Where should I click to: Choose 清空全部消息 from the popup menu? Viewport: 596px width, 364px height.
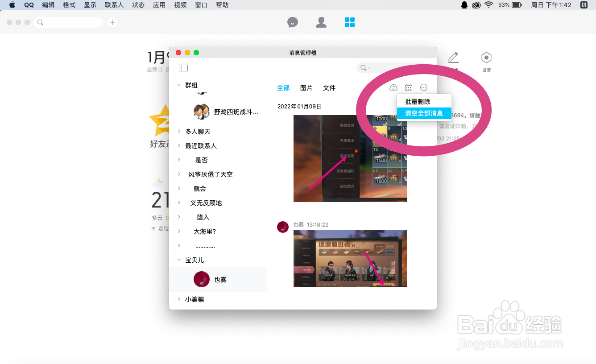tap(424, 113)
